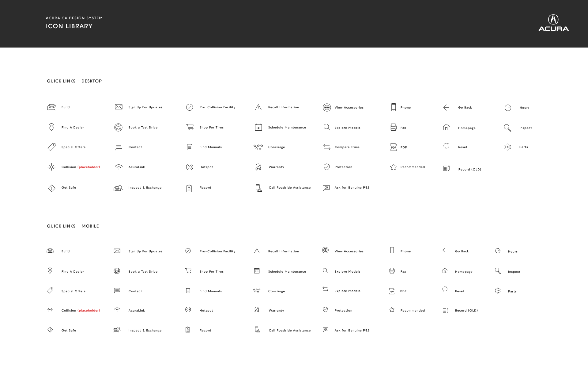Click desktop Call Roadside Assistance phone icon
The width and height of the screenshot is (588, 383).
tap(259, 188)
